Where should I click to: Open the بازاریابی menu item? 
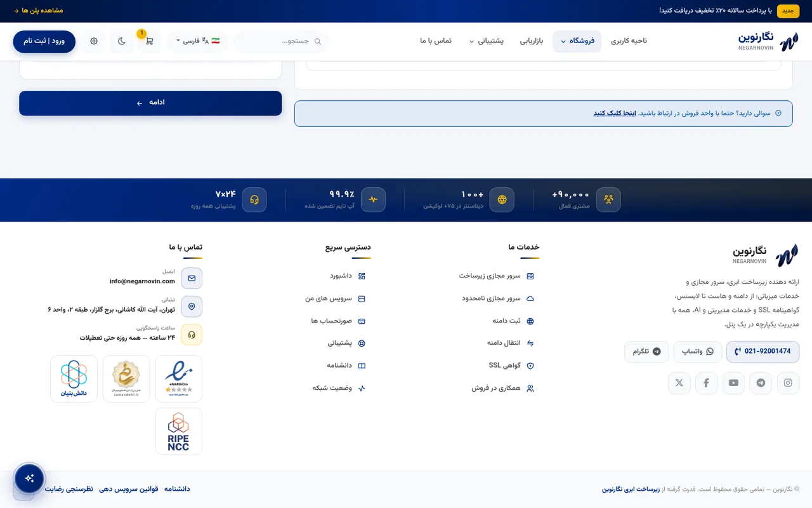tap(532, 41)
